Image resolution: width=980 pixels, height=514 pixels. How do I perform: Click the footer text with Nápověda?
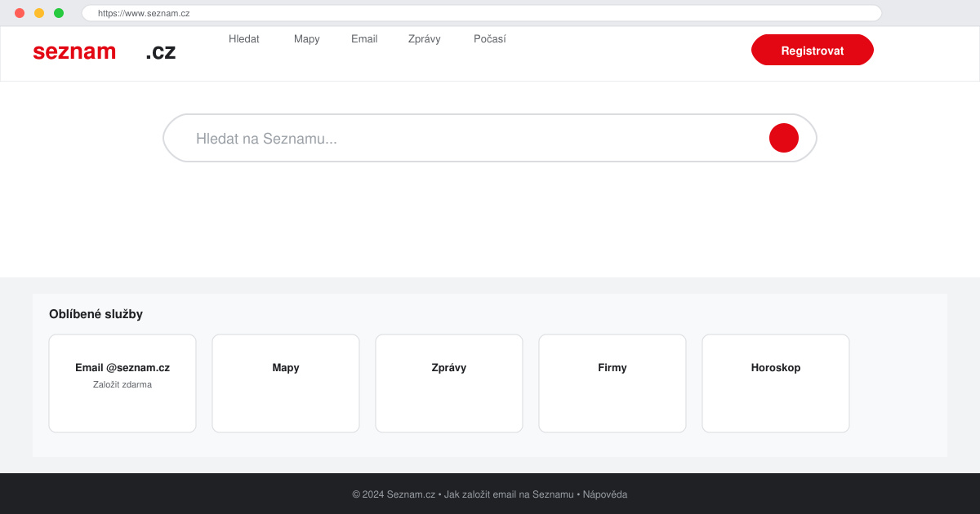490,494
